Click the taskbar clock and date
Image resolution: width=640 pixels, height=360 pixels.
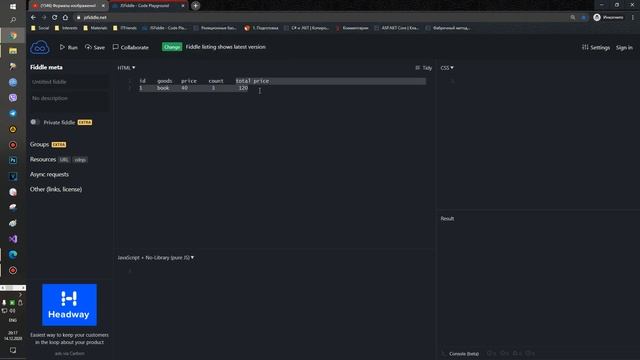(13, 336)
